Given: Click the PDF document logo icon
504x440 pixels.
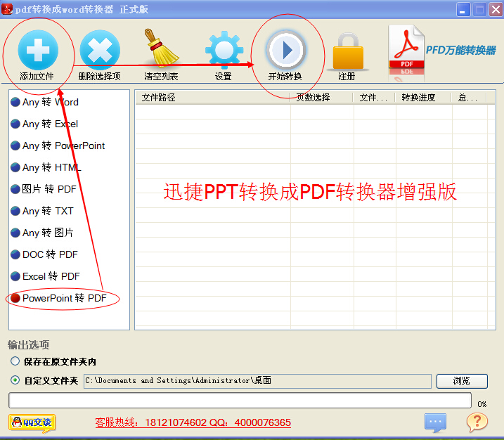Looking at the screenshot, I should click(406, 48).
